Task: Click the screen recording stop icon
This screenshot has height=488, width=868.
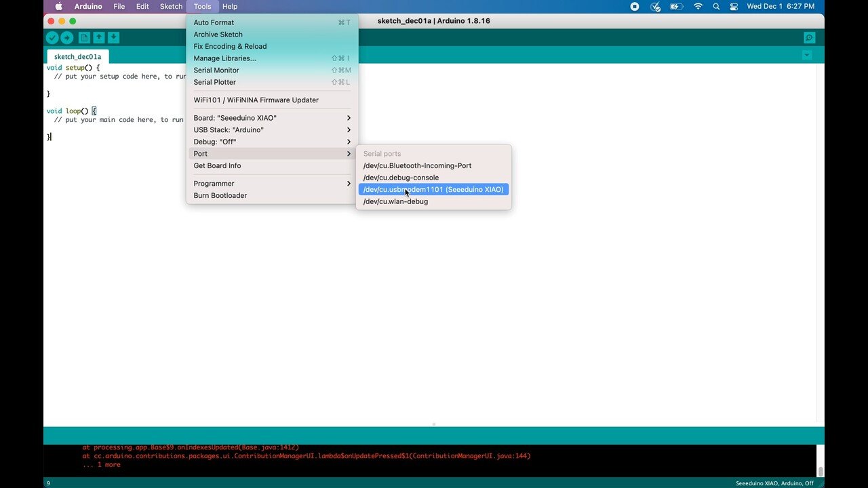Action: tap(635, 7)
